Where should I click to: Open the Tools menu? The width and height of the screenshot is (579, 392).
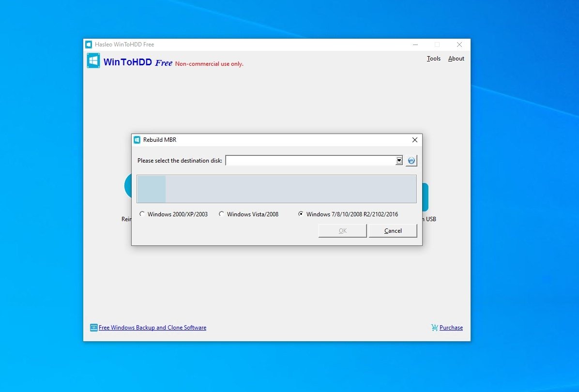433,59
